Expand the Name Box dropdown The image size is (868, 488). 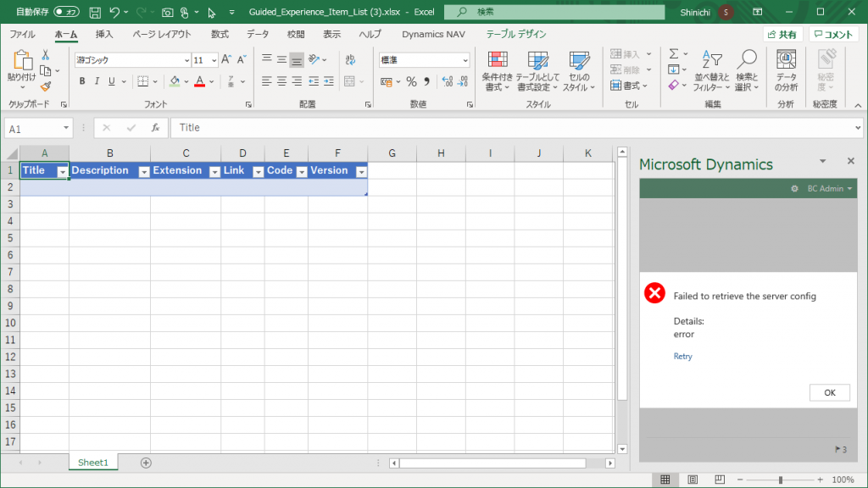point(66,129)
